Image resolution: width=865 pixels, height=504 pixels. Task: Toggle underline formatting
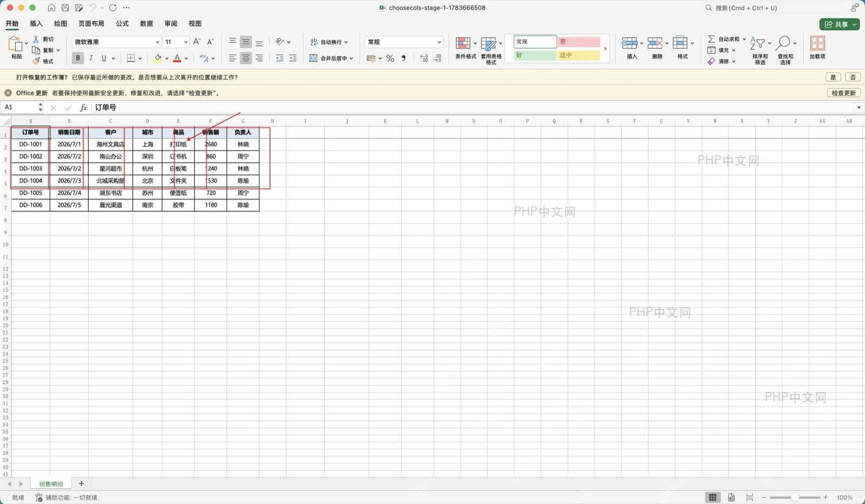[x=104, y=58]
